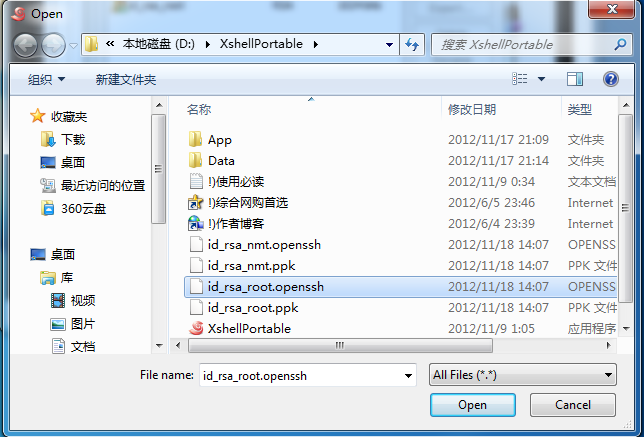This screenshot has height=437, width=644.
Task: Open the view options dropdown arrow
Action: click(541, 79)
